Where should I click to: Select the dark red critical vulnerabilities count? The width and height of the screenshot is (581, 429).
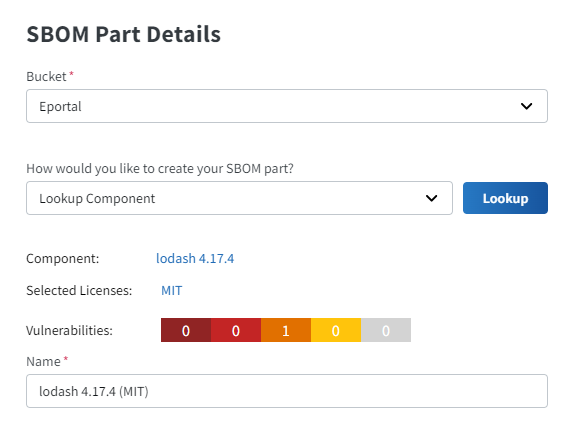(x=186, y=330)
